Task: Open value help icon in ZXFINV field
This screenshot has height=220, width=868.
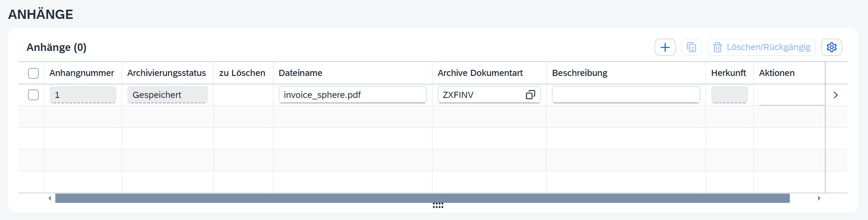Action: tap(530, 95)
